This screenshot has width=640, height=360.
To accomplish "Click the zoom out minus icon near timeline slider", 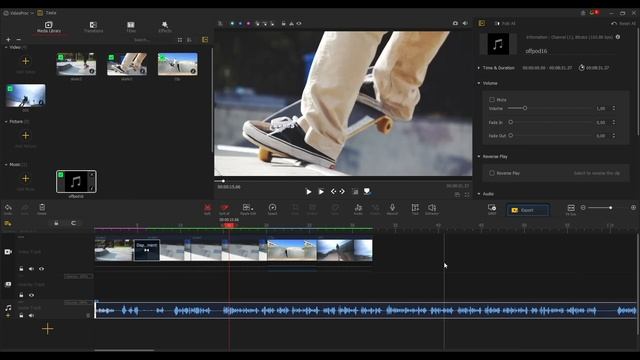I will [x=583, y=208].
